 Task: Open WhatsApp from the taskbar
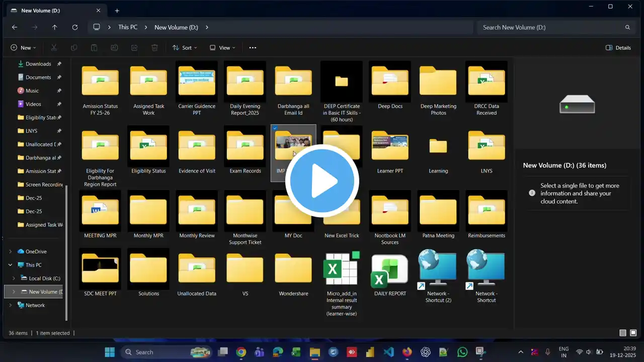(462, 352)
